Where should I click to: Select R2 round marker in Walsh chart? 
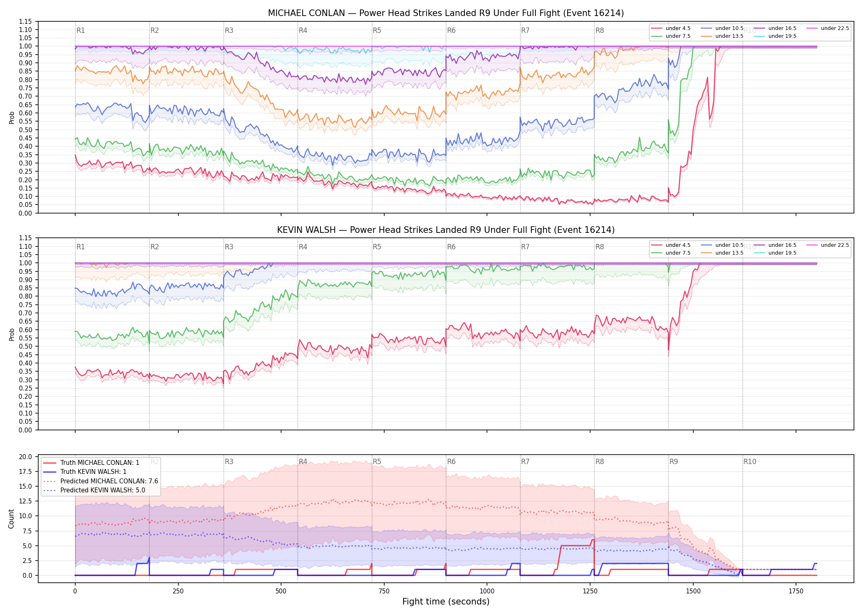click(x=155, y=247)
